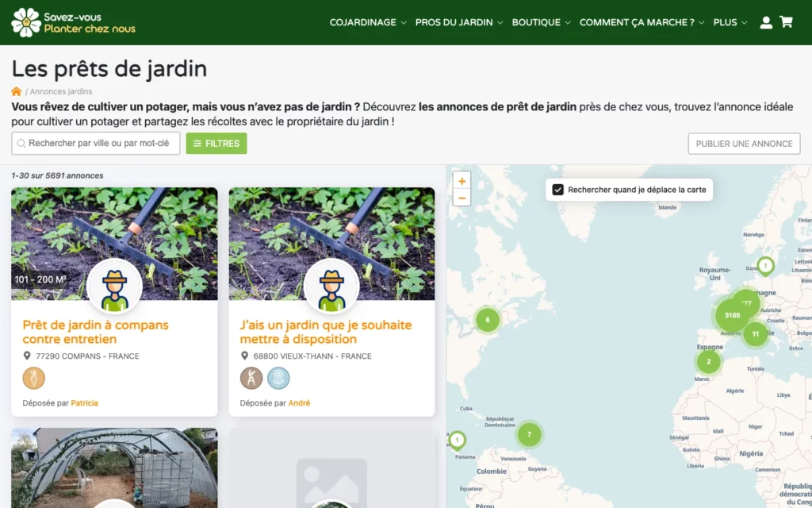
Task: Click the map cluster marker labeled 2
Action: pos(708,362)
